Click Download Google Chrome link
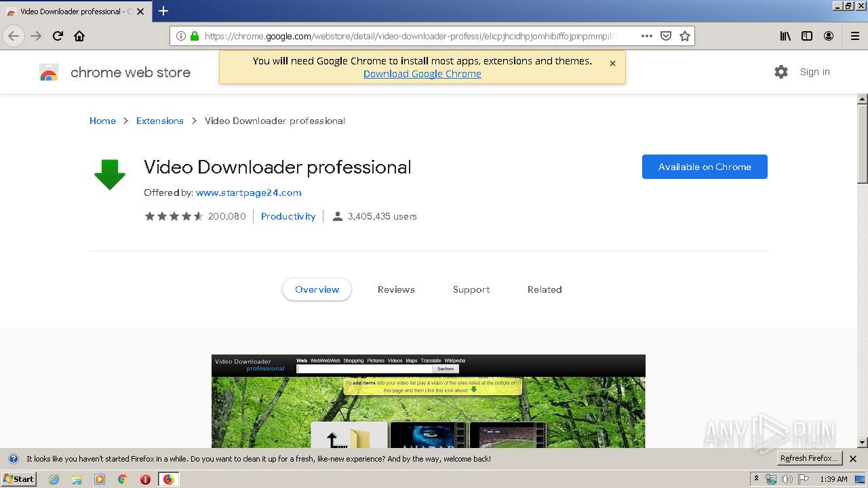 422,74
